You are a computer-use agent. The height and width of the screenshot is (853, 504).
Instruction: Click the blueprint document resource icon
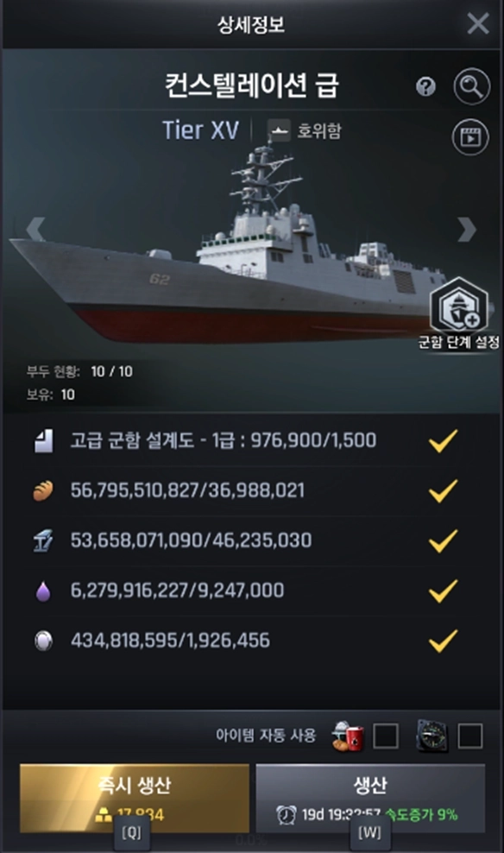tap(43, 440)
